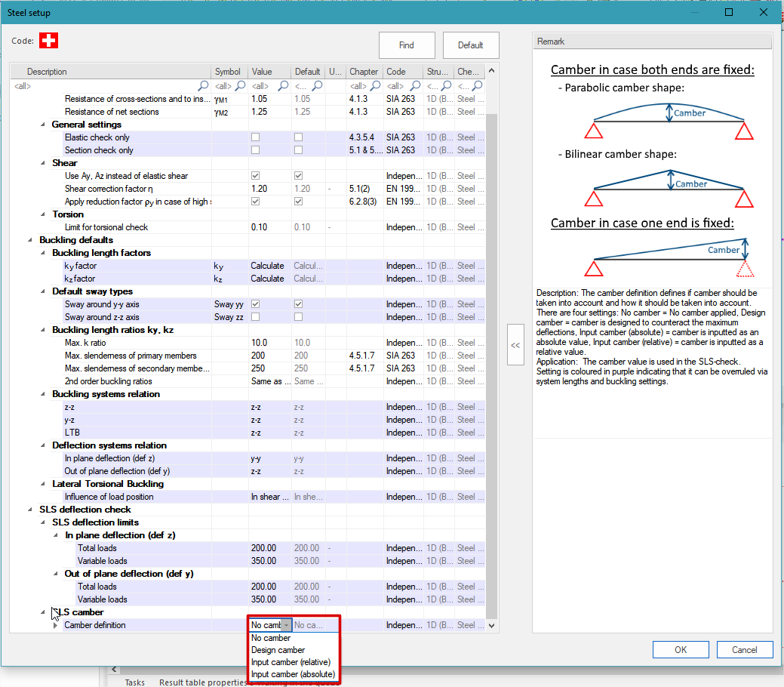Click the Code column filter search icon
This screenshot has height=687, width=784.
coord(414,87)
